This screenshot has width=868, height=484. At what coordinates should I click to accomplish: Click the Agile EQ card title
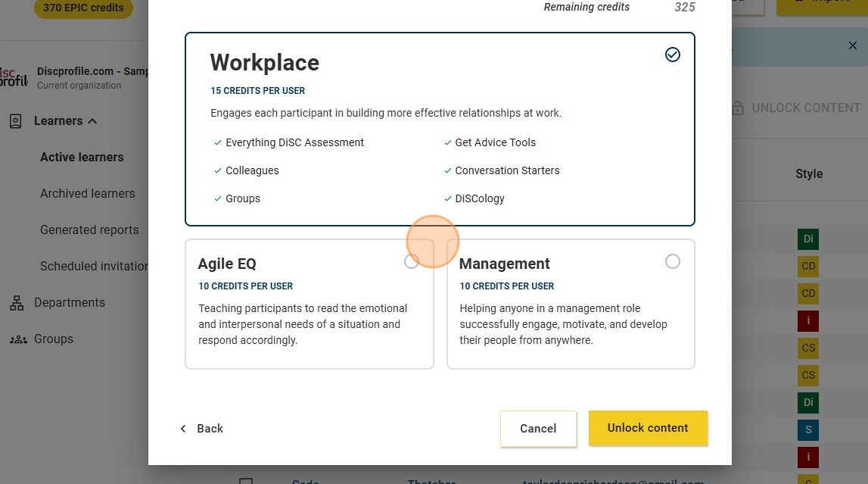pyautogui.click(x=227, y=264)
